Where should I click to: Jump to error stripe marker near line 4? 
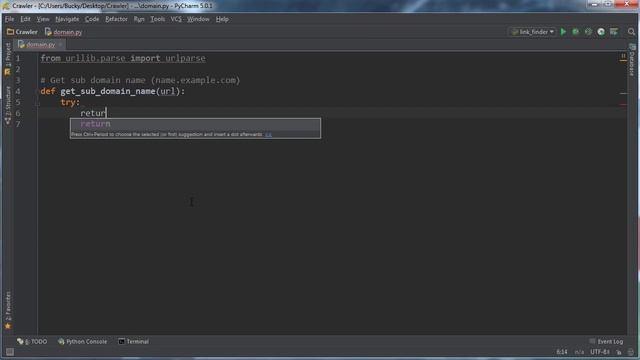click(623, 93)
